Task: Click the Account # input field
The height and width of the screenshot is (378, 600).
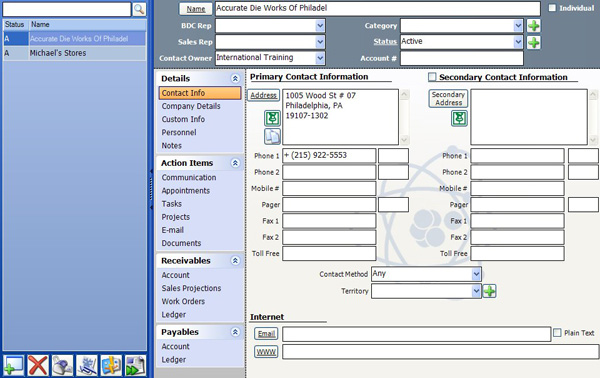Action: 461,59
